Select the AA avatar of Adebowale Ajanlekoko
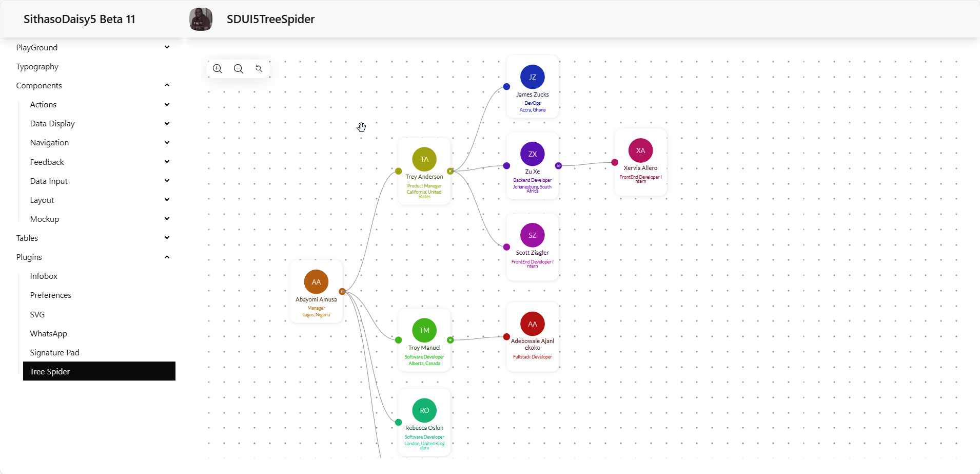Viewport: 980px width, 474px height. click(533, 324)
